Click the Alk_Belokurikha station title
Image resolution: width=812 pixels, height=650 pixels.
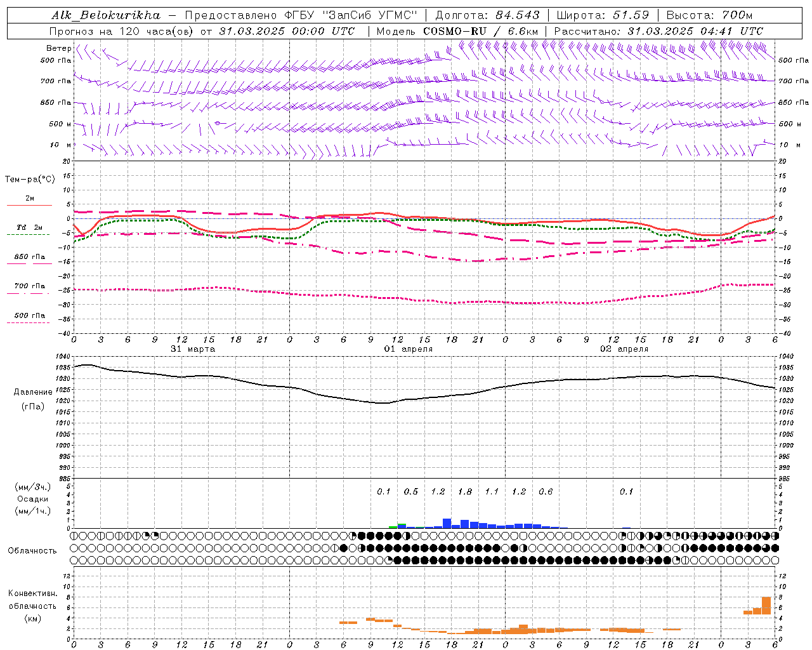tap(106, 15)
